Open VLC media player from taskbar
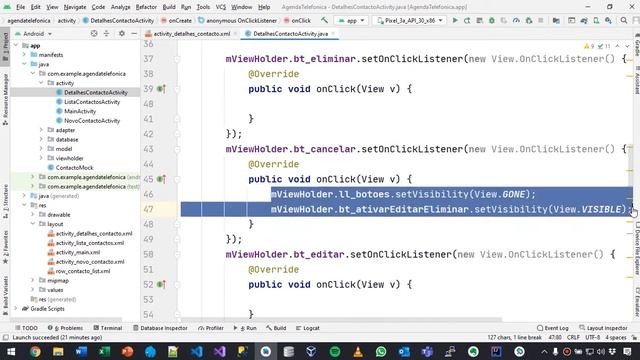Viewport: 640px width, 360px height. [x=358, y=351]
